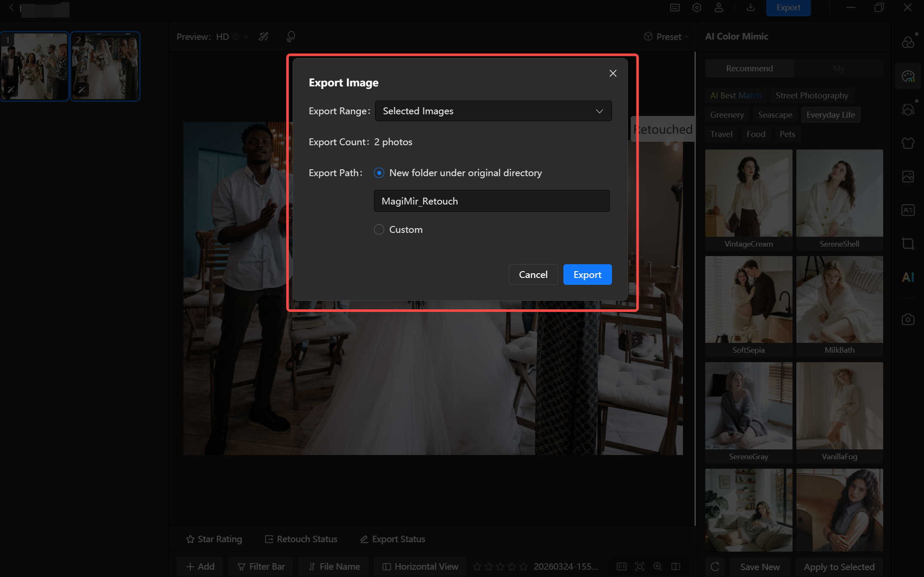This screenshot has width=924, height=577.
Task: Select the Street Photography category tab
Action: pos(811,95)
